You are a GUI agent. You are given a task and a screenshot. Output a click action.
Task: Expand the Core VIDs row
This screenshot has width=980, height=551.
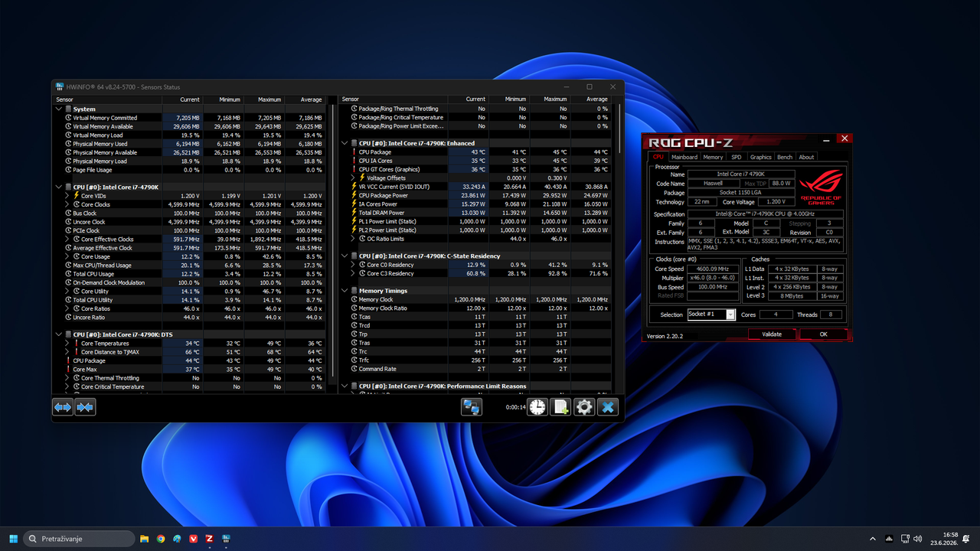tap(67, 196)
